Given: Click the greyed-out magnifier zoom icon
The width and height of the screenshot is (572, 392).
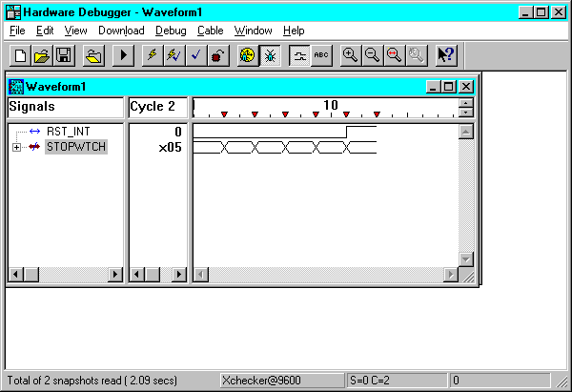Looking at the screenshot, I should click(417, 55).
